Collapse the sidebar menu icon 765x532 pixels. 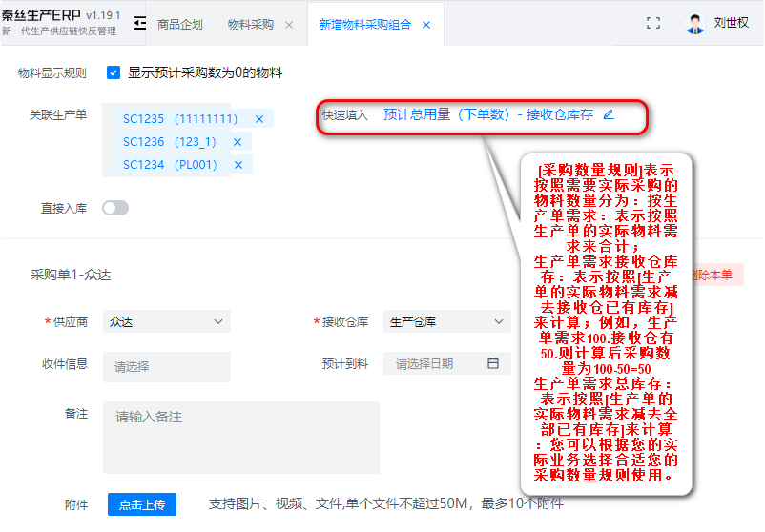(x=140, y=25)
